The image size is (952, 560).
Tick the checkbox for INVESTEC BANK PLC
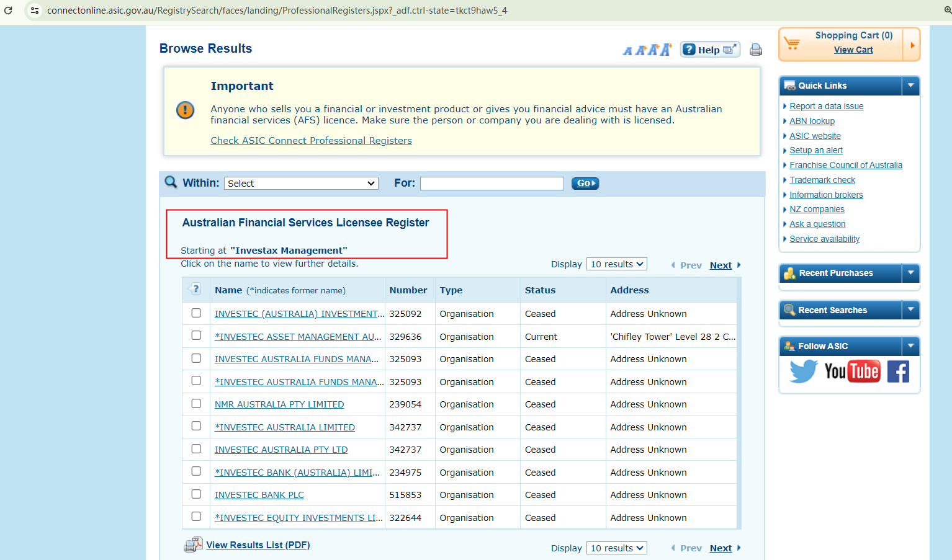point(196,494)
